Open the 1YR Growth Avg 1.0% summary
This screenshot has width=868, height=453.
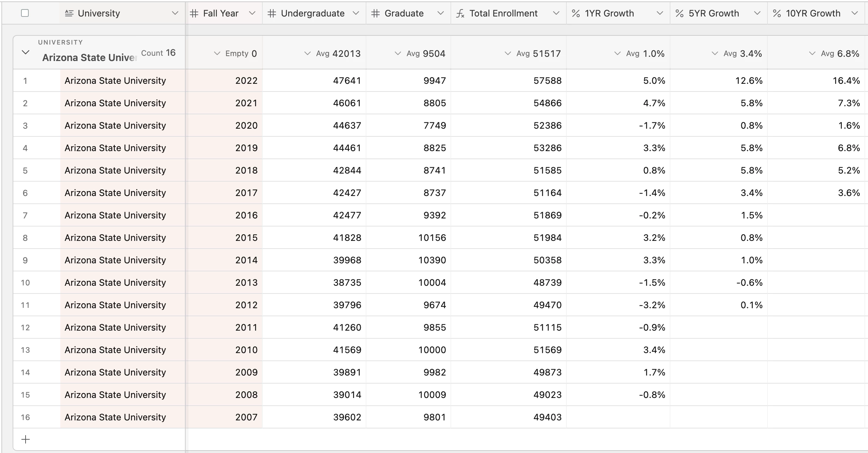click(x=640, y=54)
